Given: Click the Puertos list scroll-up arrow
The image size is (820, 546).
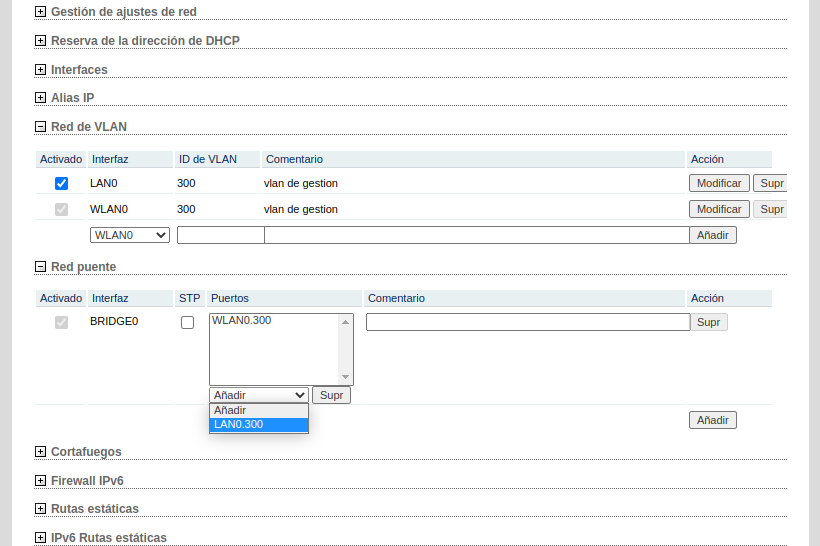Looking at the screenshot, I should (345, 322).
